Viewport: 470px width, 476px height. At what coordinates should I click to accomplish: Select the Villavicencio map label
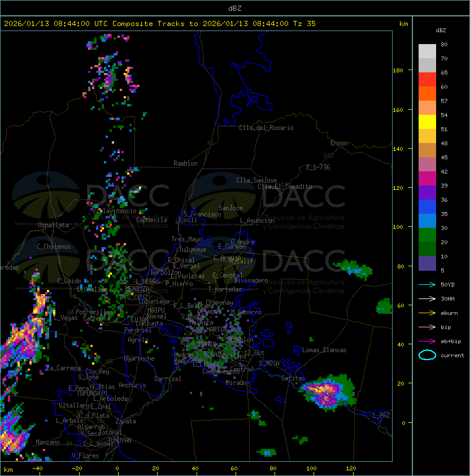coord(115,211)
